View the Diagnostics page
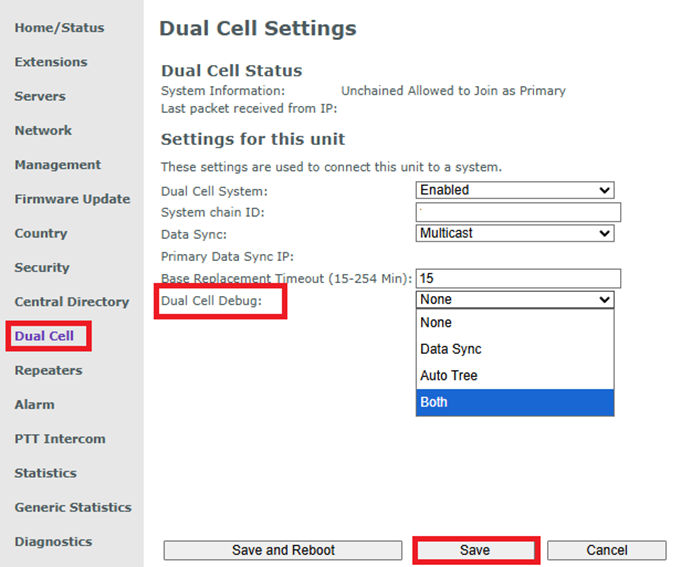This screenshot has width=681, height=567. [53, 541]
